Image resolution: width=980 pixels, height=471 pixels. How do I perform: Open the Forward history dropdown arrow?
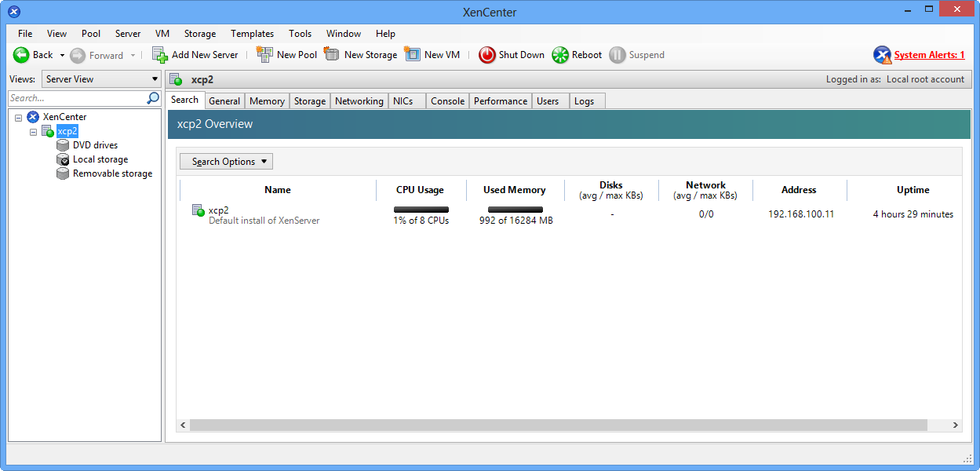coord(133,56)
